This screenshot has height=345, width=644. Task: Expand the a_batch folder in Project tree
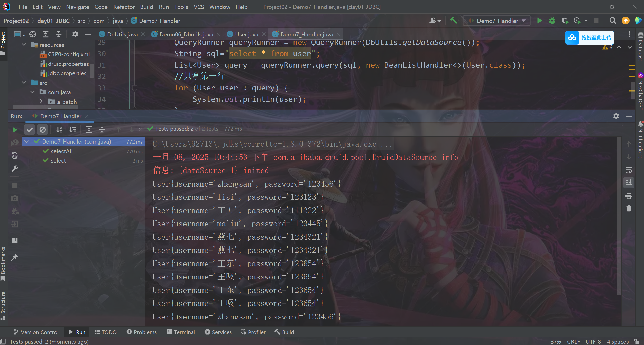[x=41, y=102]
